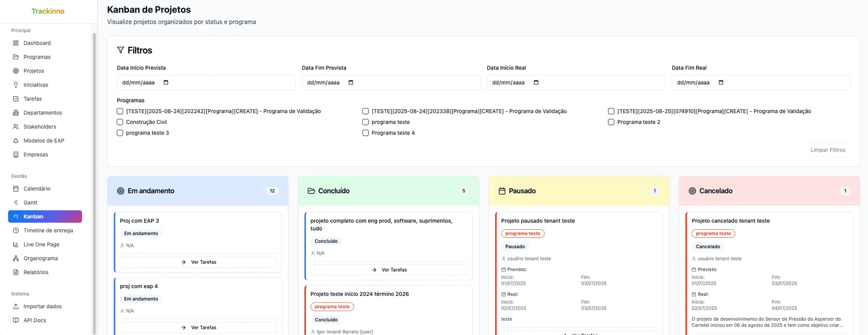Click arrow icon in Proj com EAP 3 Ver Tarefas

[183, 262]
